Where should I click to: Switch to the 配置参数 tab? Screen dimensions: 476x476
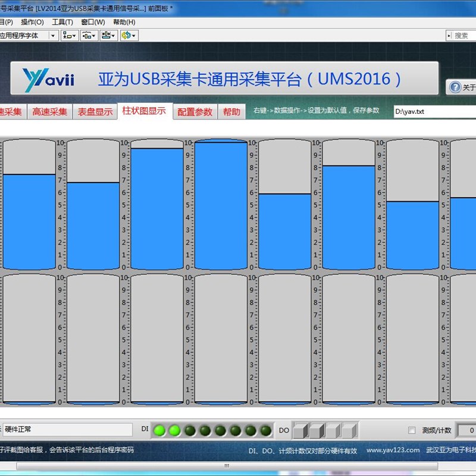tap(195, 112)
